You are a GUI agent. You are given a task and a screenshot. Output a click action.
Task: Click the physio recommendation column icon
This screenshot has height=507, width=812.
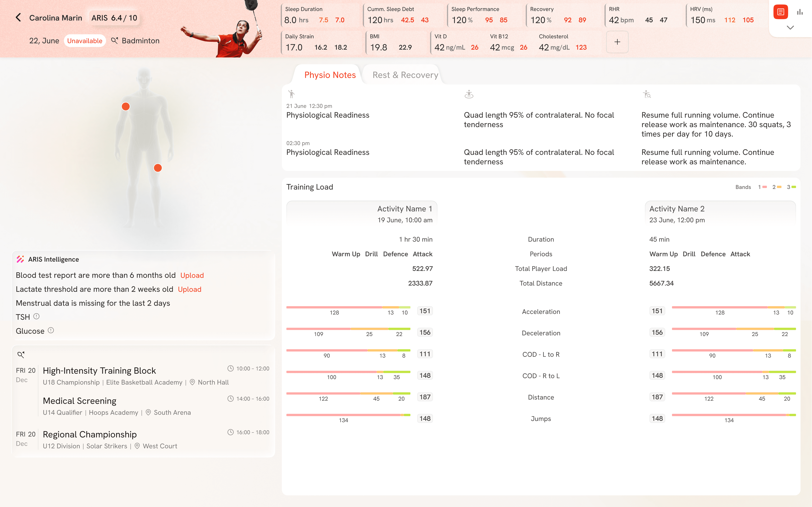pos(647,95)
